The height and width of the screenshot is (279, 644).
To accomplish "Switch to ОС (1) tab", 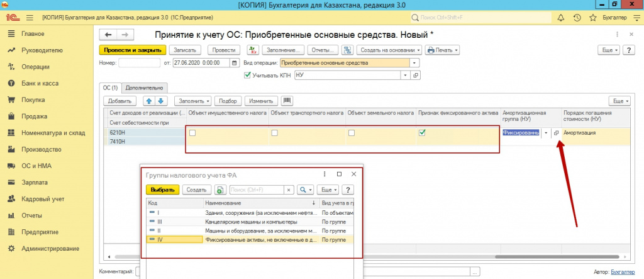I will [x=110, y=88].
